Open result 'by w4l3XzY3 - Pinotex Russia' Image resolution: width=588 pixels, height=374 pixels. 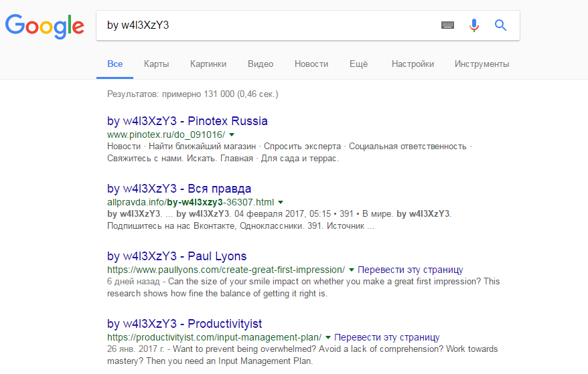187,121
